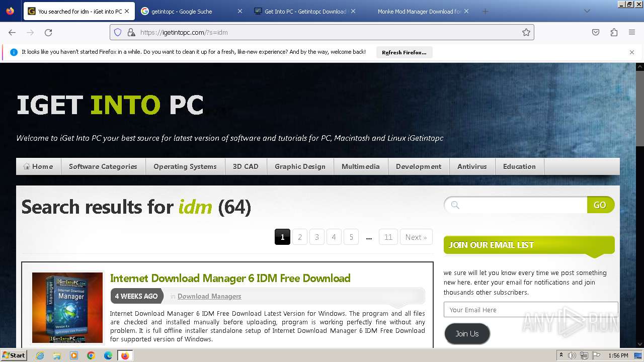
Task: Show hidden tray icons arrow
Action: coord(561,355)
